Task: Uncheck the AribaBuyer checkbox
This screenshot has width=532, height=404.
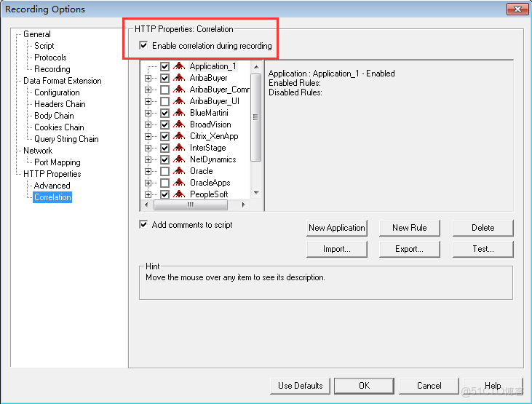Action: [165, 78]
